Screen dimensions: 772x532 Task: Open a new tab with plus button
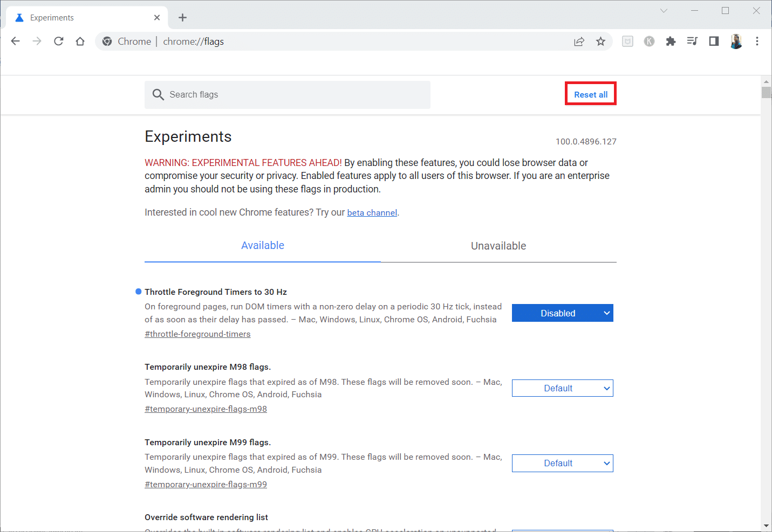click(183, 18)
